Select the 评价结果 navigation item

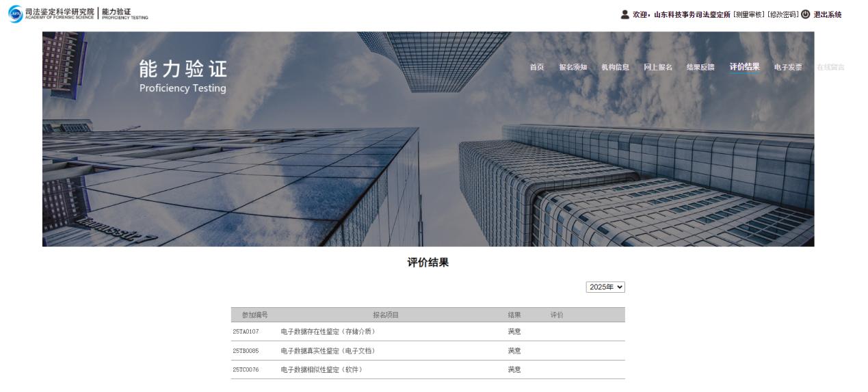click(x=744, y=67)
